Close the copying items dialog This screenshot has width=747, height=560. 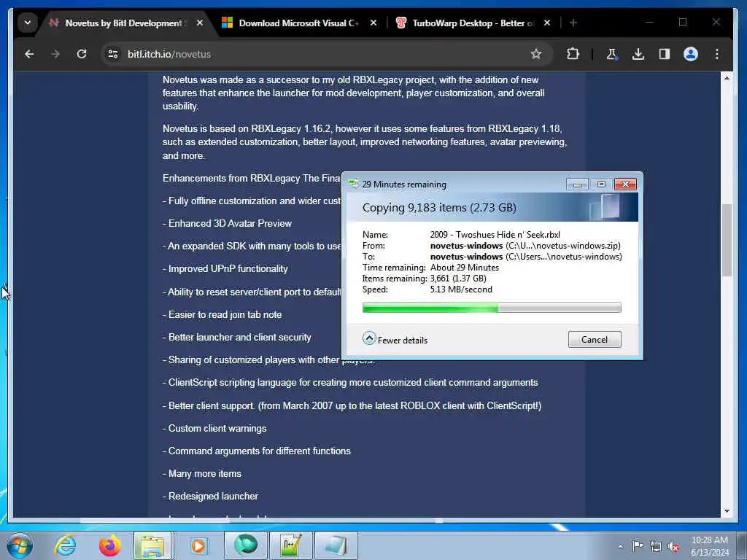point(625,184)
